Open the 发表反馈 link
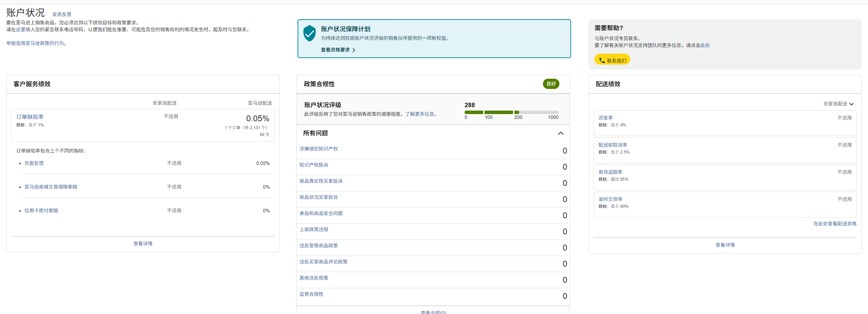 (62, 14)
